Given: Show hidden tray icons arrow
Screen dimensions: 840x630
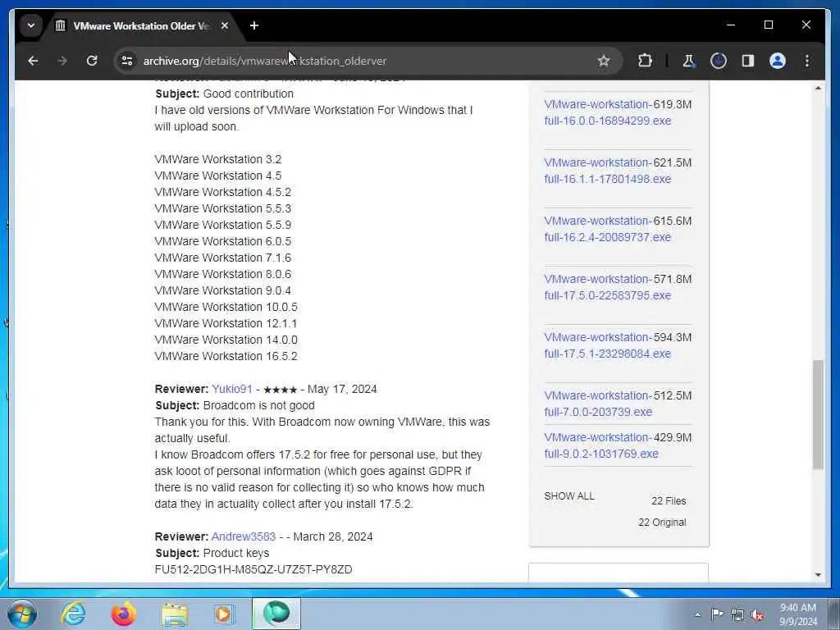Looking at the screenshot, I should 697,614.
